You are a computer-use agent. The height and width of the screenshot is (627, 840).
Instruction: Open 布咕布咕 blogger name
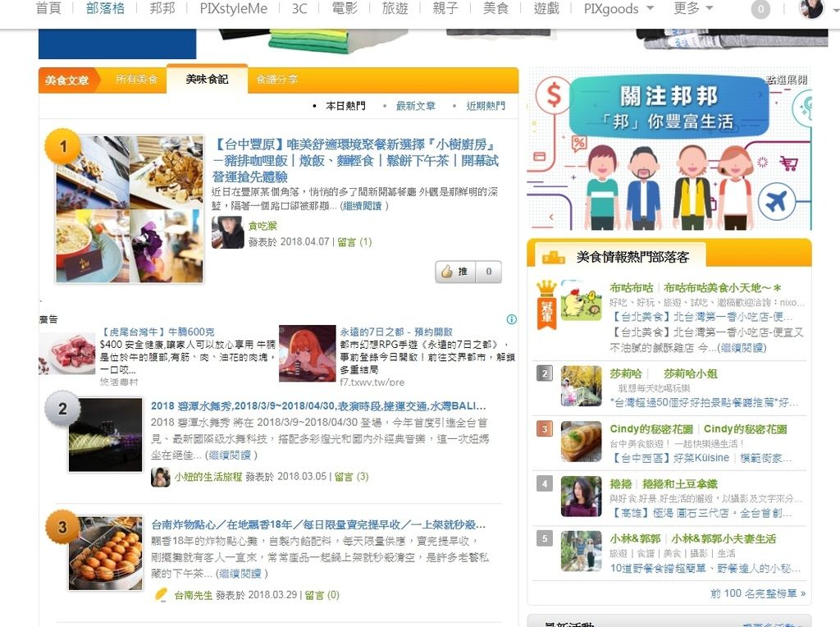(631, 288)
